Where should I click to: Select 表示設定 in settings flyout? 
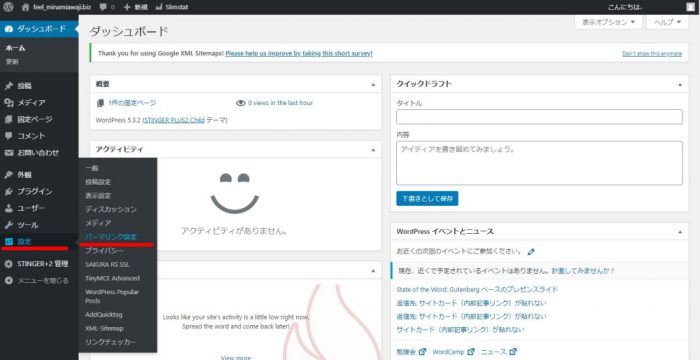[x=98, y=196]
